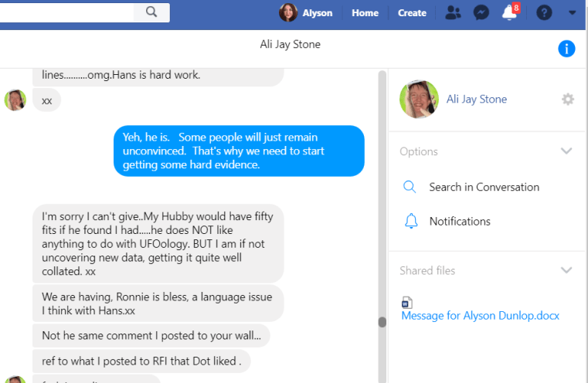588x383 pixels.
Task: Open conversation settings gear icon
Action: pos(568,99)
